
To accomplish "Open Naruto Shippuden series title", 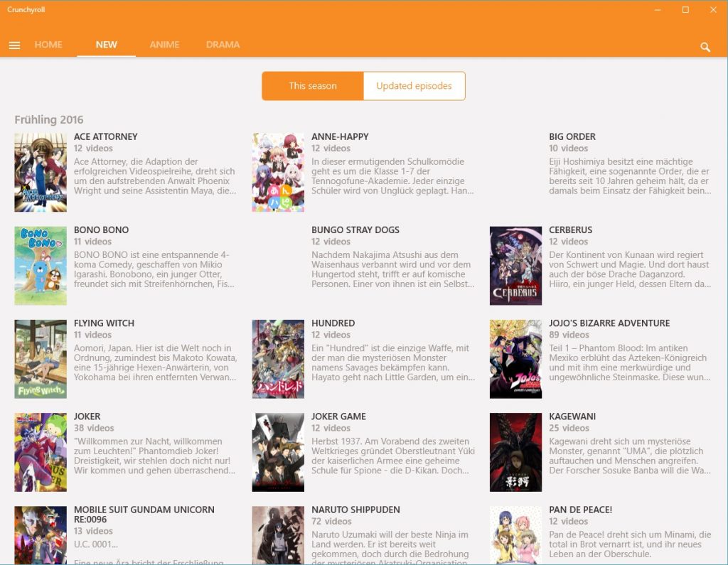I will point(355,510).
